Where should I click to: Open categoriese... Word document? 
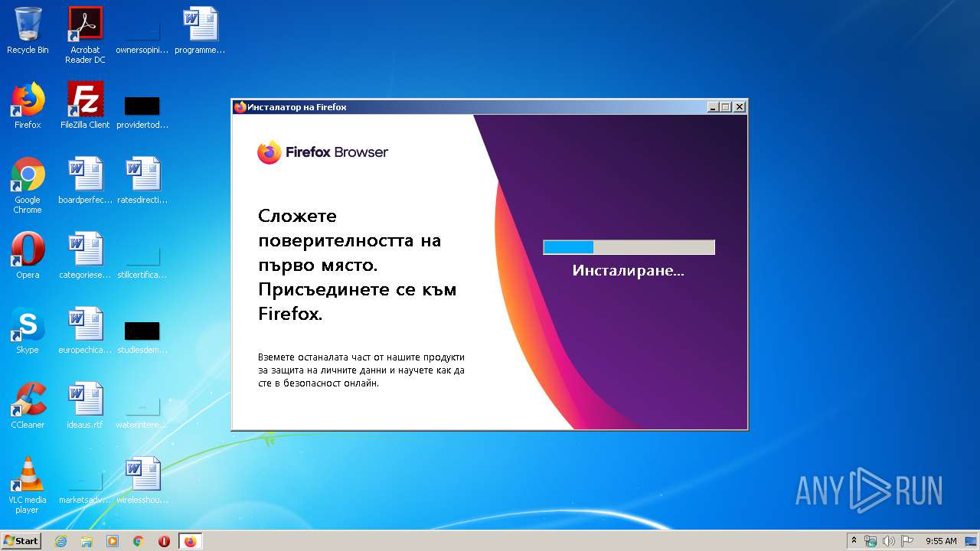(x=85, y=256)
